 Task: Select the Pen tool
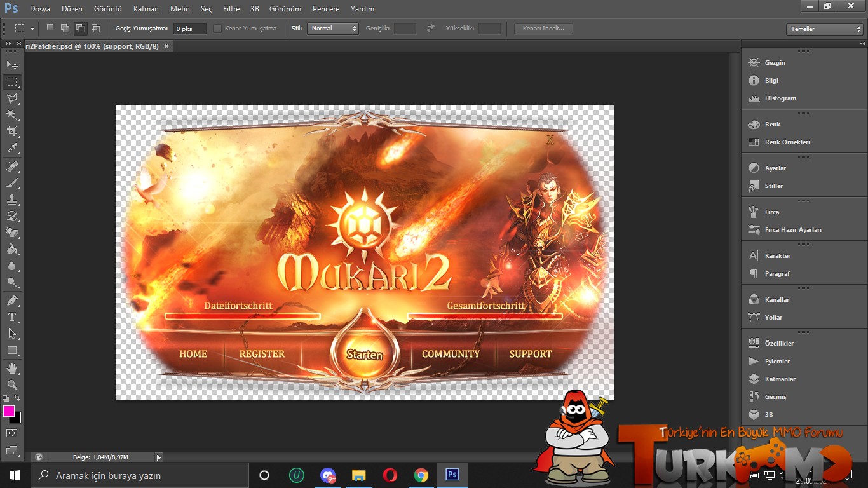point(12,300)
